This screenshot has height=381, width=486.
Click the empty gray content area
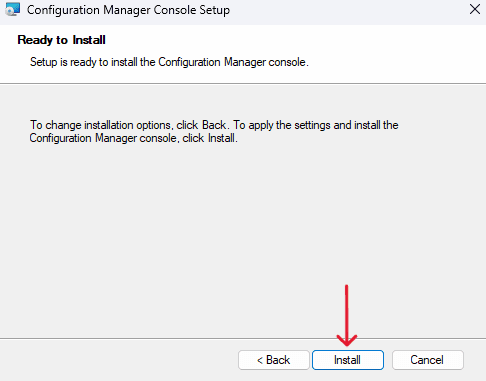[243, 233]
